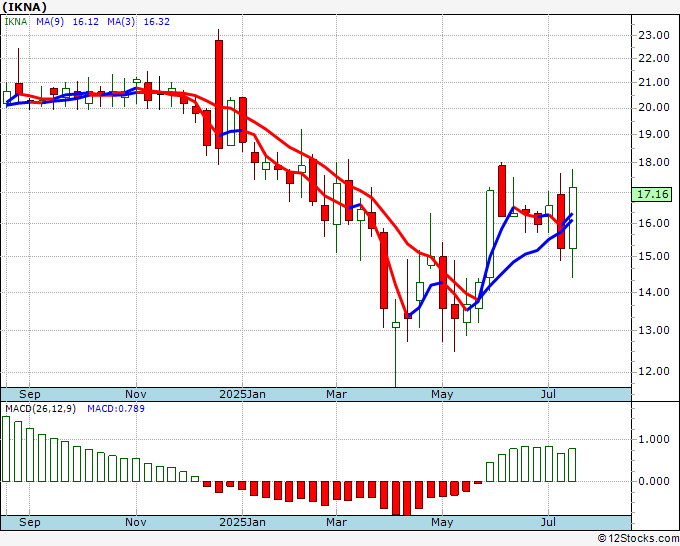The height and width of the screenshot is (546, 680).
Task: Click the current price tag 17.16
Action: tap(654, 194)
